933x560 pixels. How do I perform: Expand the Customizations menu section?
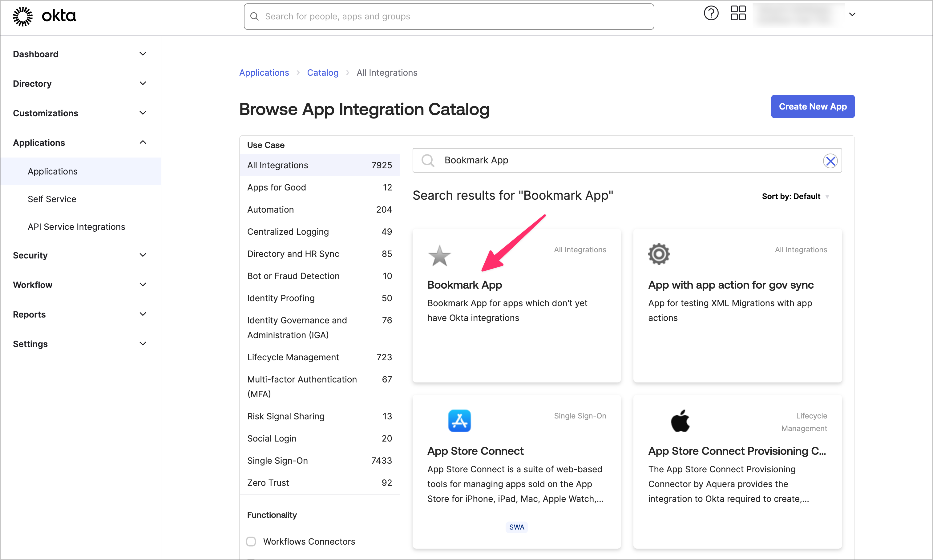tap(143, 113)
